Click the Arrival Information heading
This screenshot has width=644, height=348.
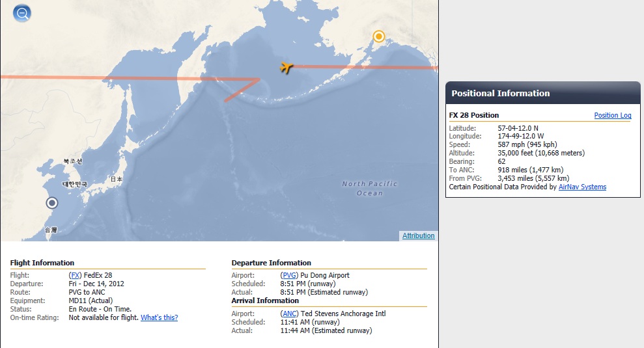(265, 301)
